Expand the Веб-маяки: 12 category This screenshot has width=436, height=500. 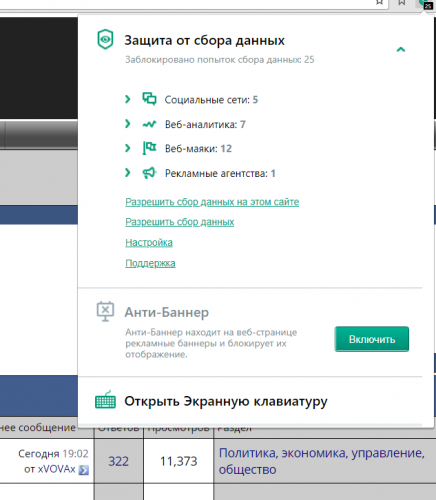click(x=127, y=148)
